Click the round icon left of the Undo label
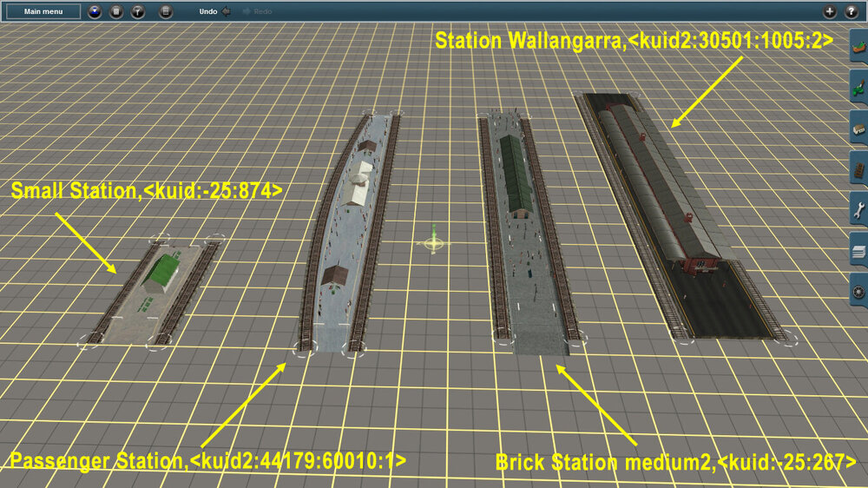 [166, 11]
